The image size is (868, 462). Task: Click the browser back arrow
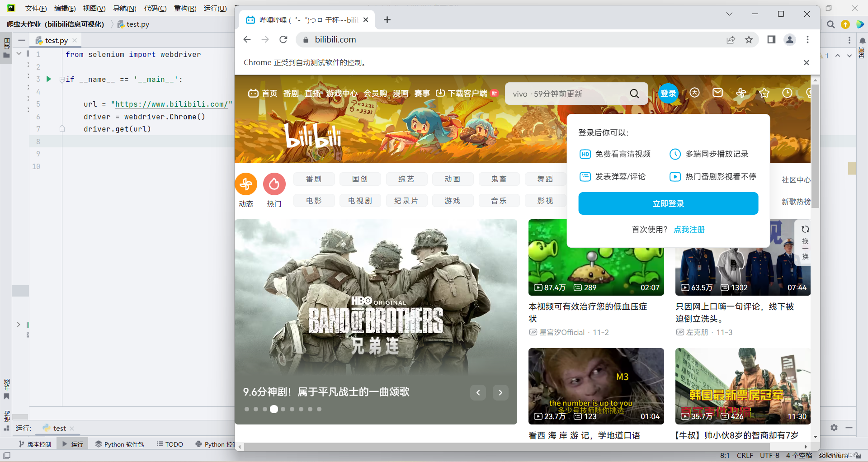[x=247, y=40]
